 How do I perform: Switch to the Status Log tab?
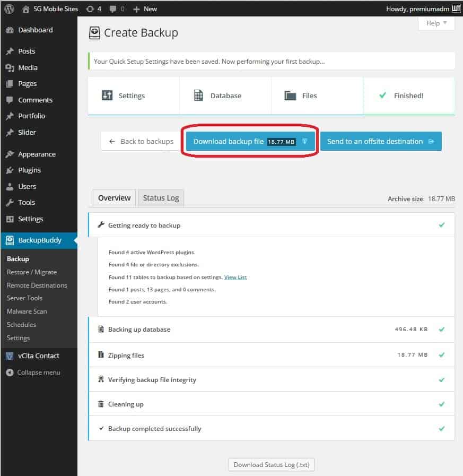(x=161, y=198)
